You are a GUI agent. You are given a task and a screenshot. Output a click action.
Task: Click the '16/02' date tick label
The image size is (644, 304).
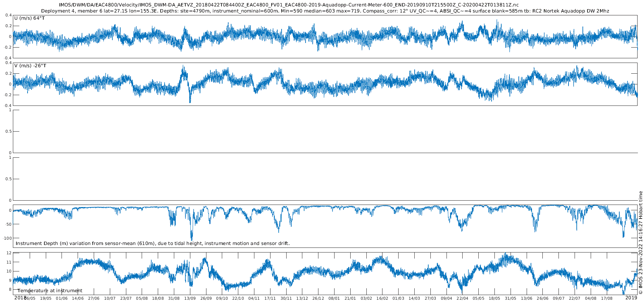[382, 298]
